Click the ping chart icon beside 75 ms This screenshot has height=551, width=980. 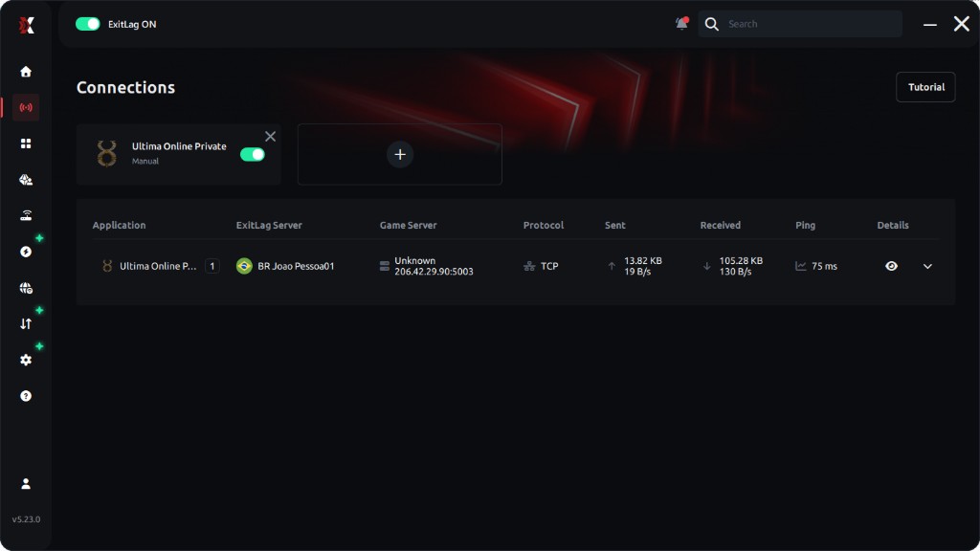[x=801, y=266]
